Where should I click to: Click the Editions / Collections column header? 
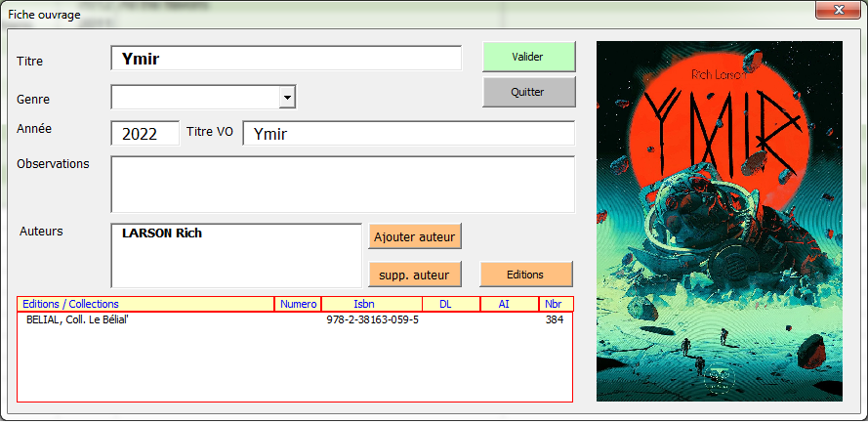[145, 304]
